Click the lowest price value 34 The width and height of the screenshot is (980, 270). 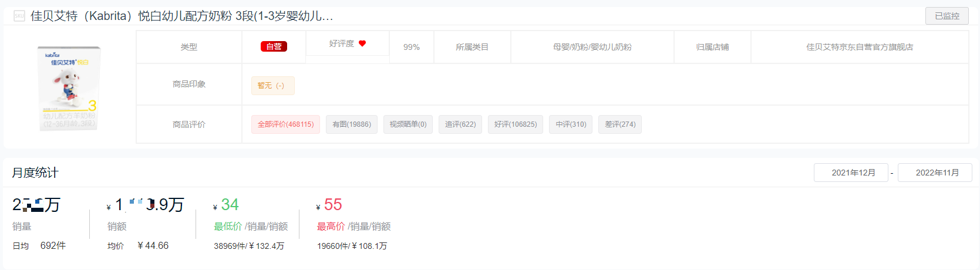pos(230,204)
